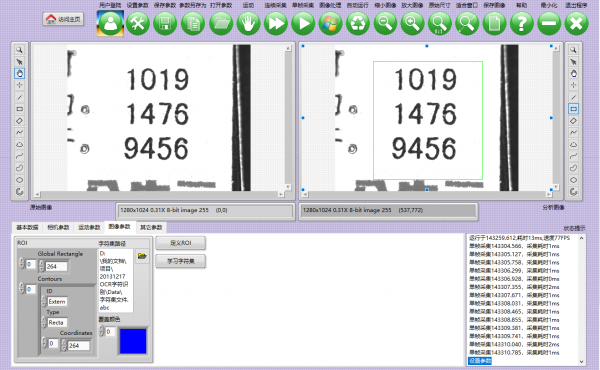Image resolution: width=600 pixels, height=370 pixels.
Task: Select annulus tool at bottom of left palette
Action: [x=19, y=192]
